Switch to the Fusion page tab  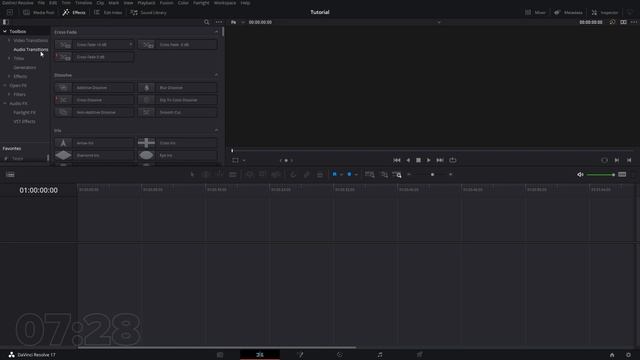pyautogui.click(x=300, y=355)
